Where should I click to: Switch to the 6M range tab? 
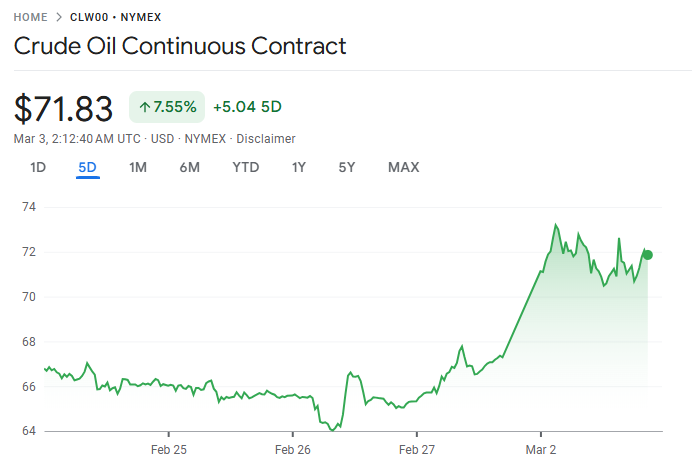[x=190, y=167]
